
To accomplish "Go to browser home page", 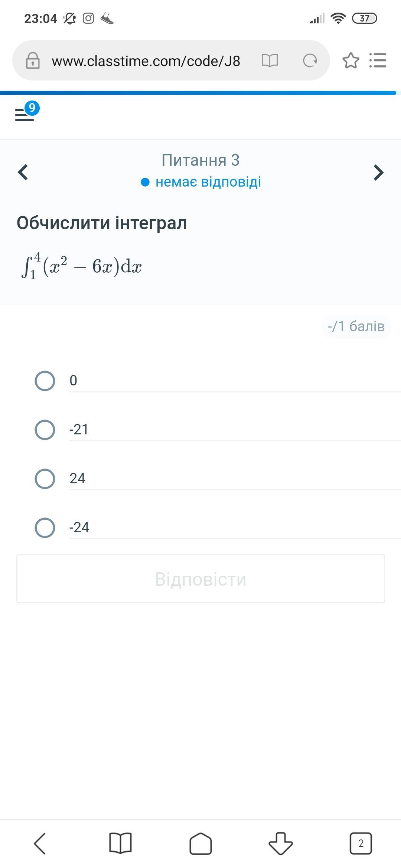I will point(200,844).
